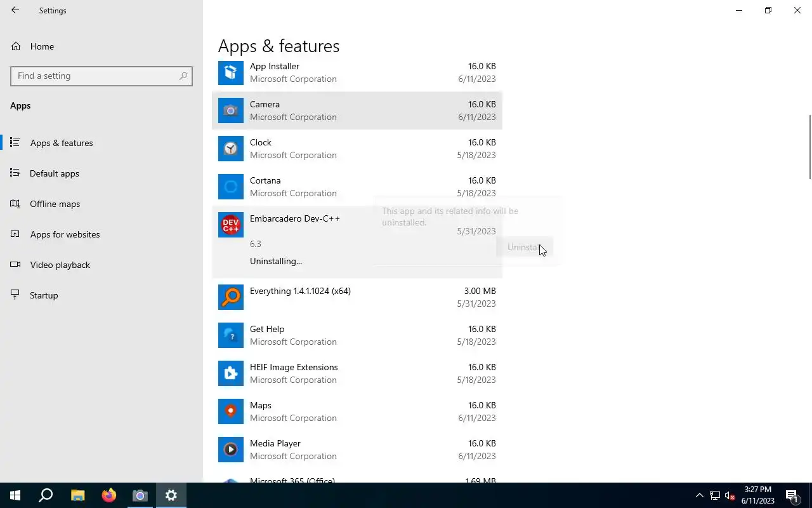Click the Maps app icon
This screenshot has height=508, width=812.
coord(231,411)
